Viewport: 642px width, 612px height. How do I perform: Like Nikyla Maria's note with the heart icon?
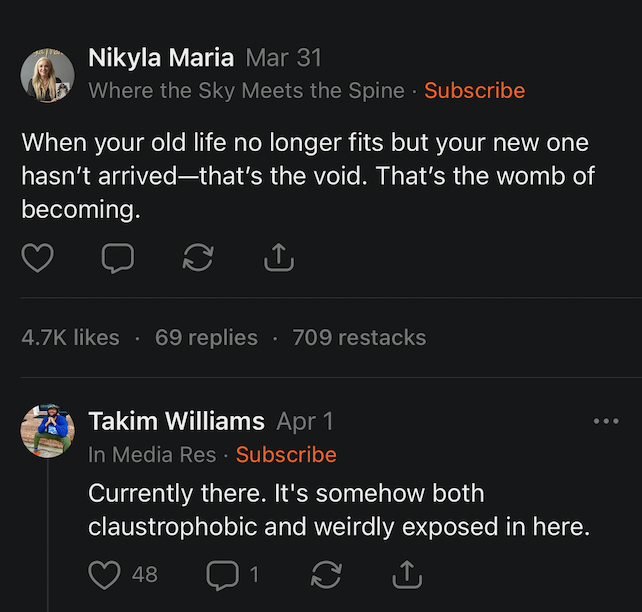38,259
